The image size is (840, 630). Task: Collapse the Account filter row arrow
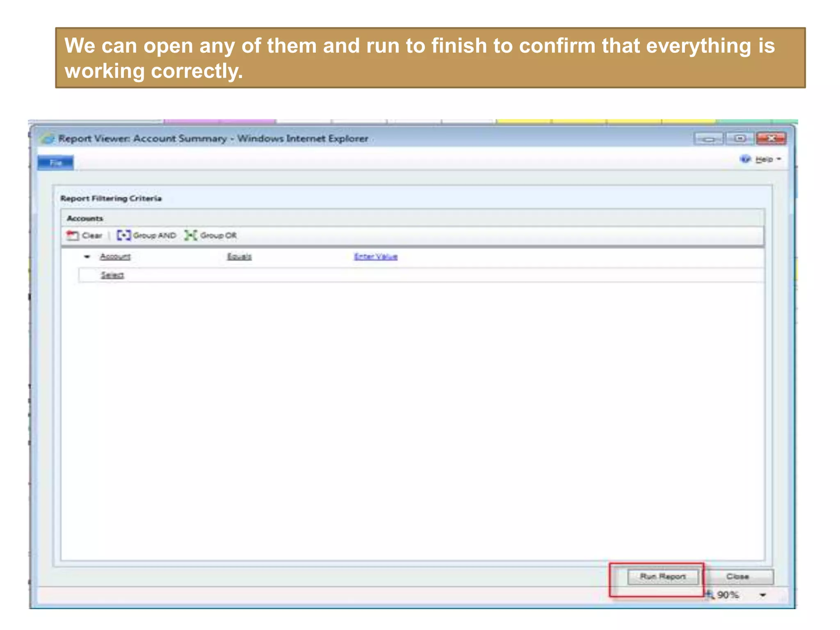[x=87, y=257]
